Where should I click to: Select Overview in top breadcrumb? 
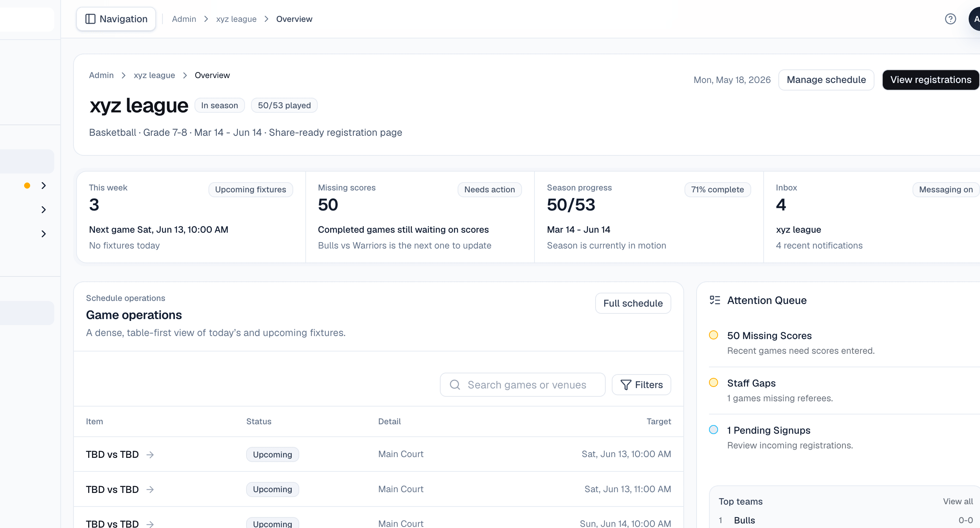(294, 19)
